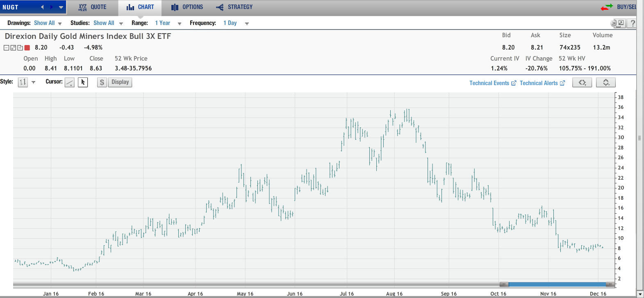
Task: Click the 52 Wk Price range 3.48-35.7956
Action: (x=133, y=68)
